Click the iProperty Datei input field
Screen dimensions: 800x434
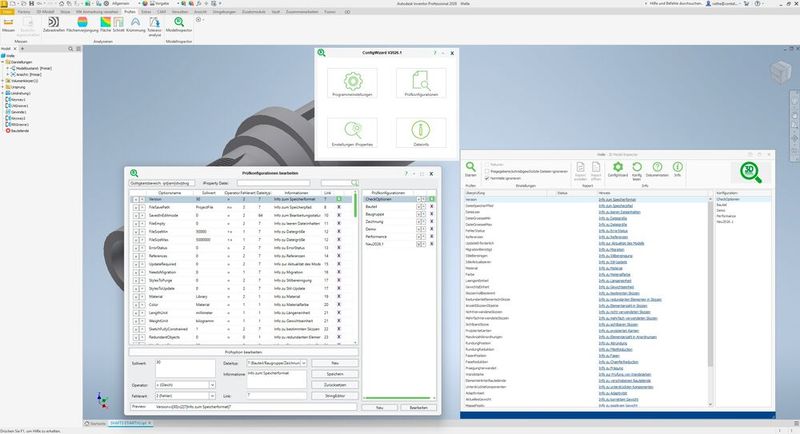[273, 183]
